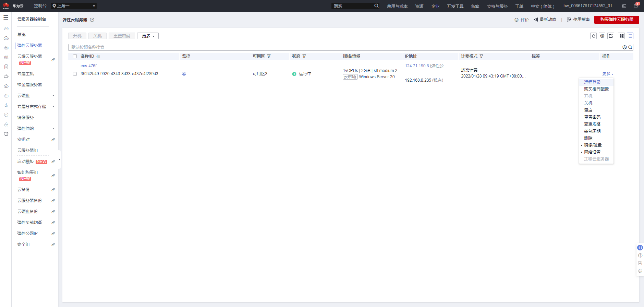
Task: Export the server list
Action: tap(611, 36)
